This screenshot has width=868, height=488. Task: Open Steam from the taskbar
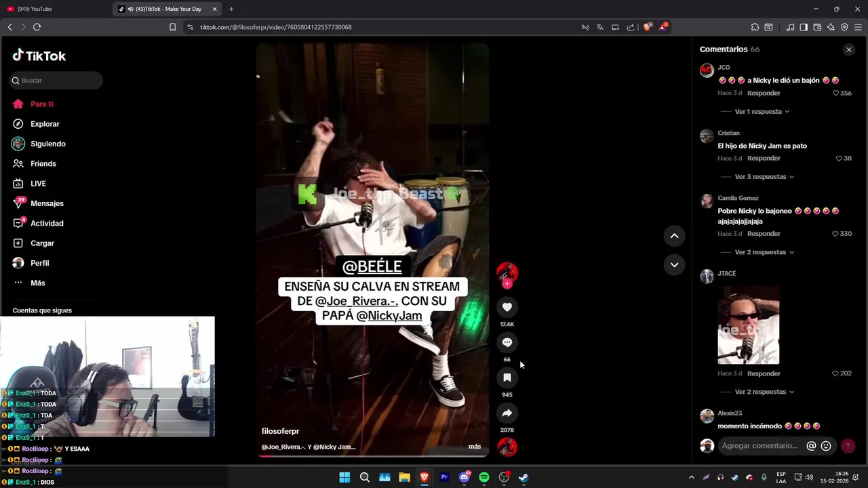point(524,477)
